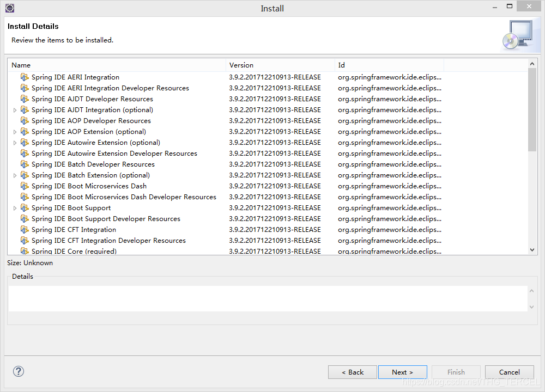Click the Name column header

[x=117, y=65]
